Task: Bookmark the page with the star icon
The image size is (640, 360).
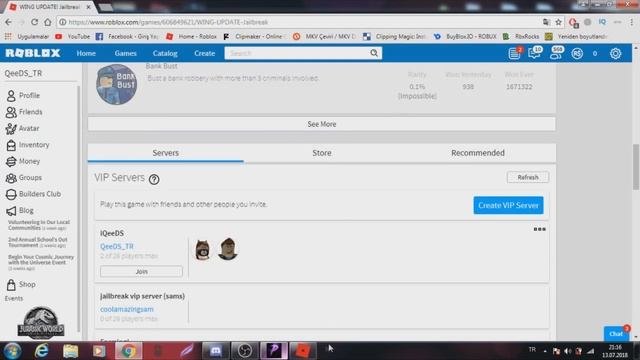Action: tap(558, 22)
